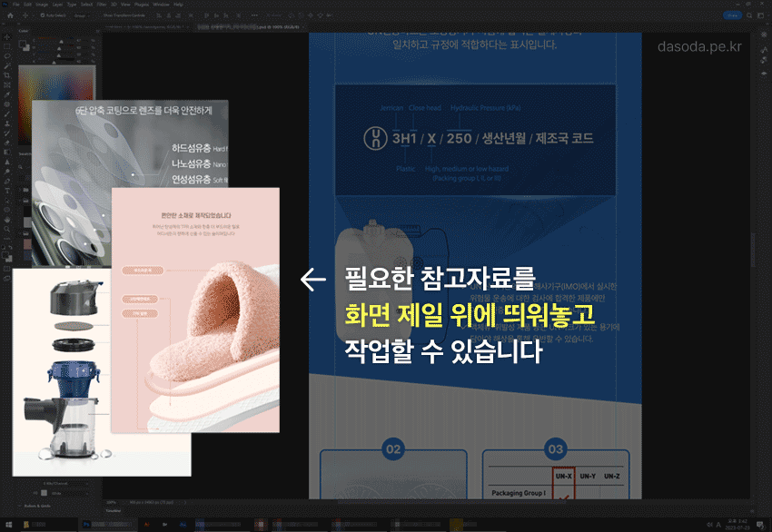Click the vacuum exploded-view reference image
Viewport: 772px width, 532px height.
pos(62,372)
